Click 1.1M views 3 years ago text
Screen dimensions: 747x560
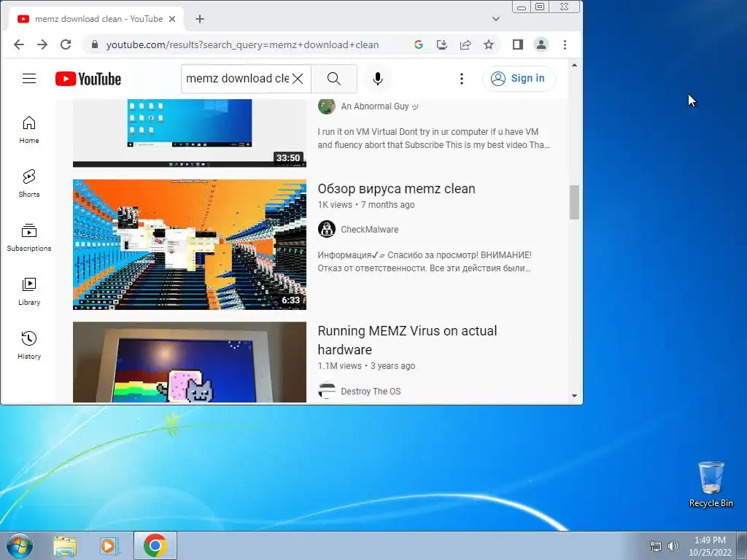pyautogui.click(x=366, y=366)
